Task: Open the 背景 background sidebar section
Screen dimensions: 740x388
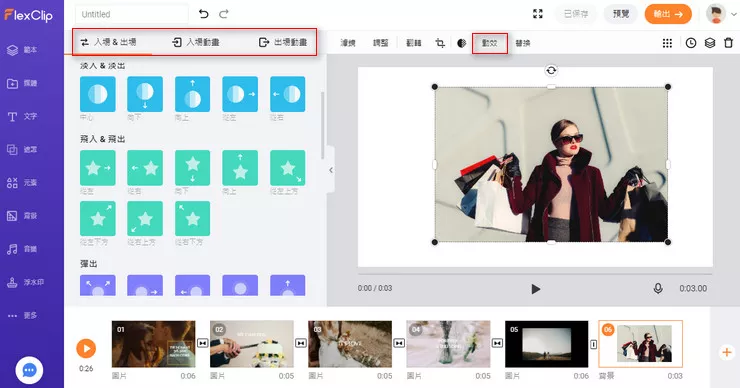Action: (22, 216)
